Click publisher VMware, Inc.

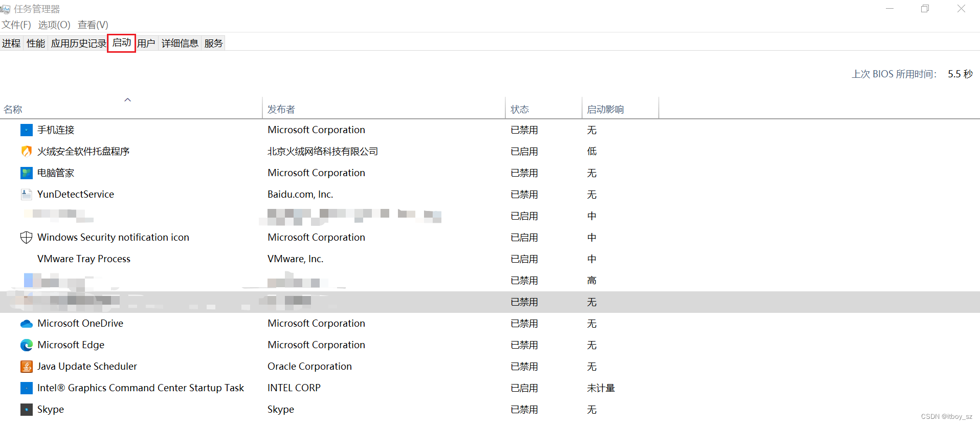click(296, 259)
